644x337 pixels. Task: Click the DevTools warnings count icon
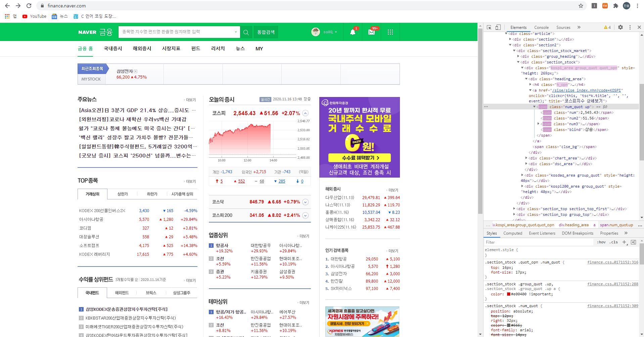point(607,28)
